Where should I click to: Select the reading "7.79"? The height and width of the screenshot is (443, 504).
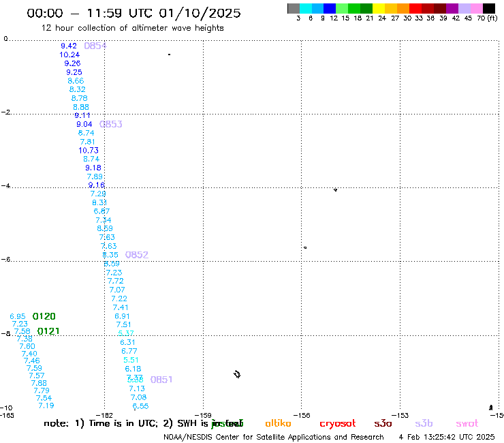click(x=42, y=391)
